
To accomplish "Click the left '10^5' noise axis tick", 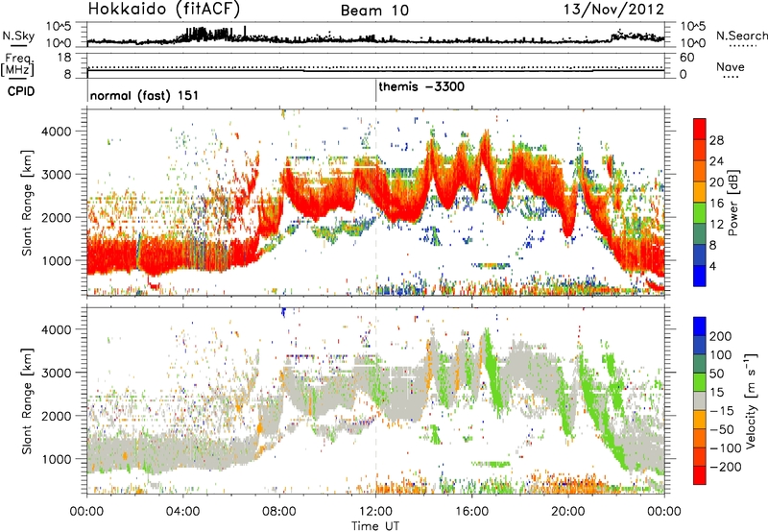I will (59, 27).
